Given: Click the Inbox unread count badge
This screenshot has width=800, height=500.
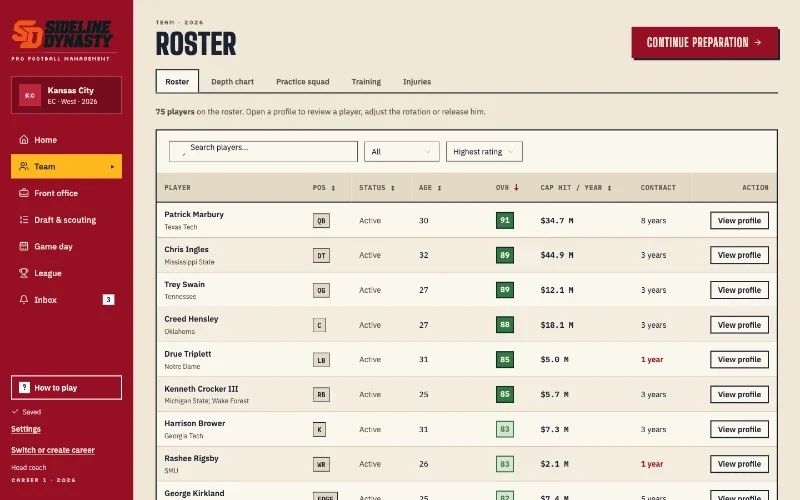Looking at the screenshot, I should [108, 299].
